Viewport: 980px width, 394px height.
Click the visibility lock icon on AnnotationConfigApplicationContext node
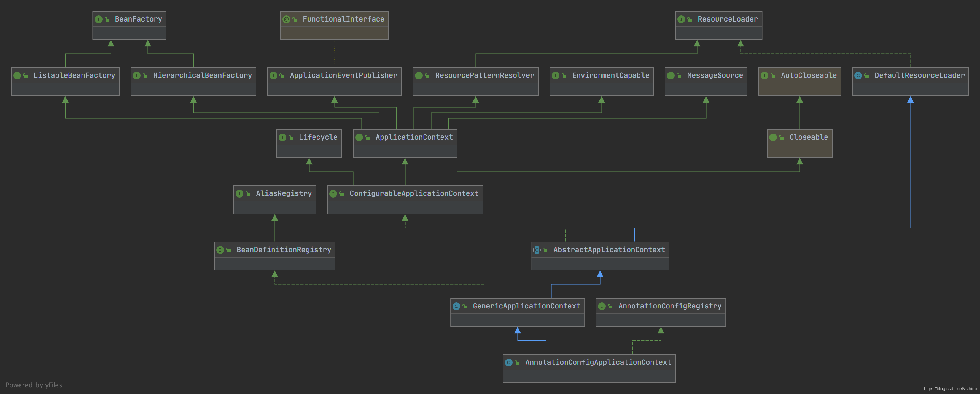[x=517, y=362]
